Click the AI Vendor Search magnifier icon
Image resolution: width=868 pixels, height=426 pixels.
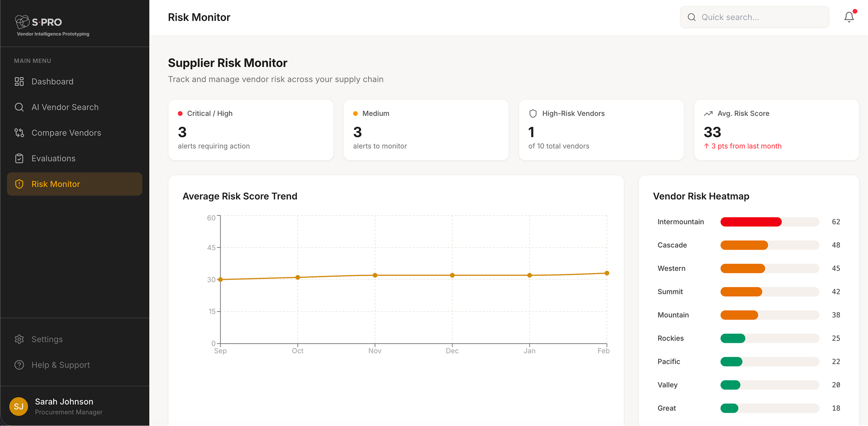click(x=19, y=107)
